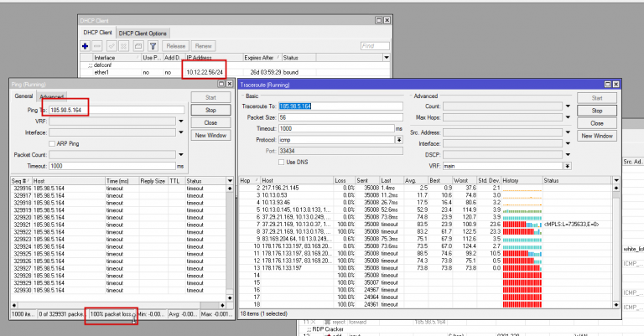Open New Window from Ping dialog
The width and height of the screenshot is (644, 336).
210,135
